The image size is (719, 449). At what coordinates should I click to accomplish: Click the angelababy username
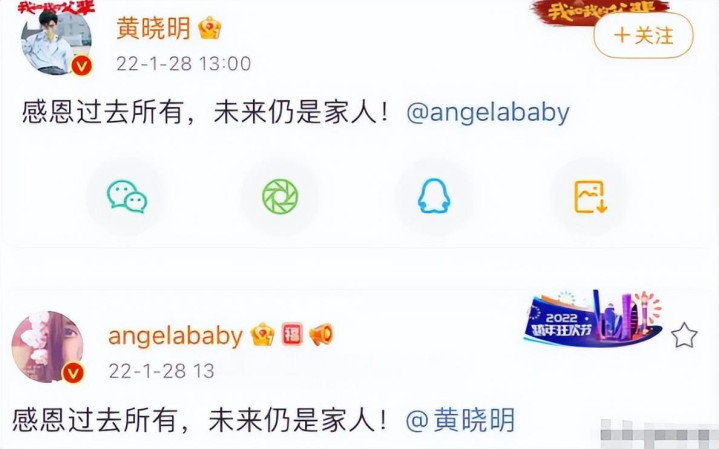coord(175,336)
